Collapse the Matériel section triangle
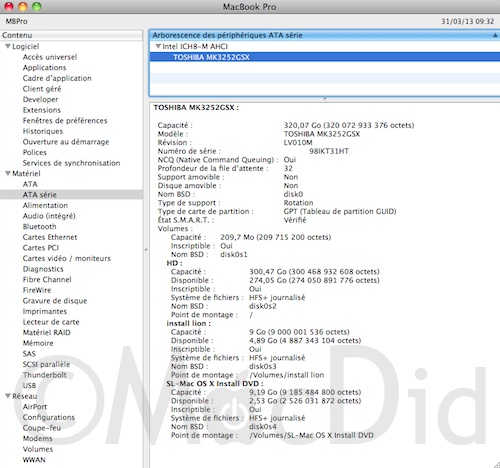This screenshot has height=468, width=500. (x=8, y=173)
